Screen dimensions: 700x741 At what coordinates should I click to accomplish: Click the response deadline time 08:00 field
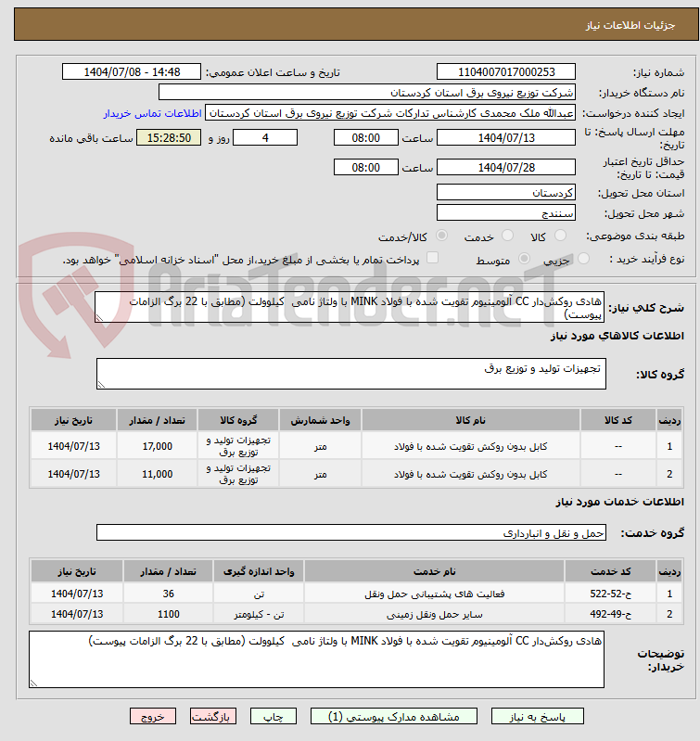click(366, 137)
